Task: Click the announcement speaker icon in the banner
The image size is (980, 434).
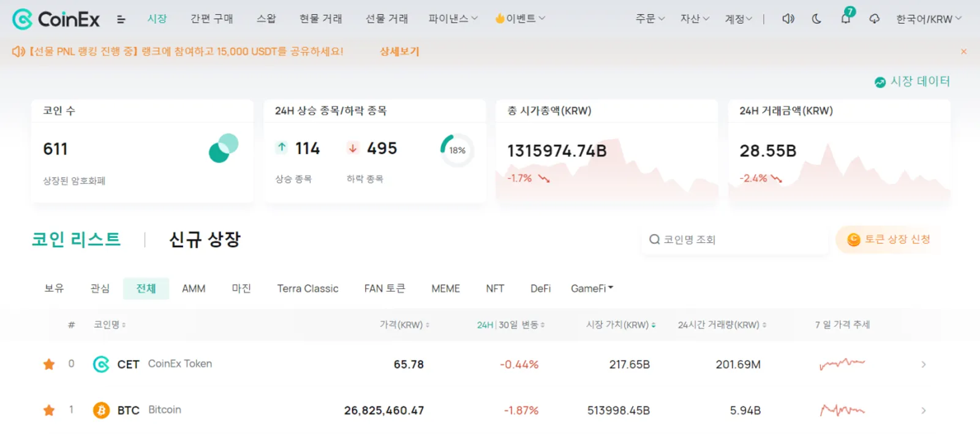Action: click(18, 51)
